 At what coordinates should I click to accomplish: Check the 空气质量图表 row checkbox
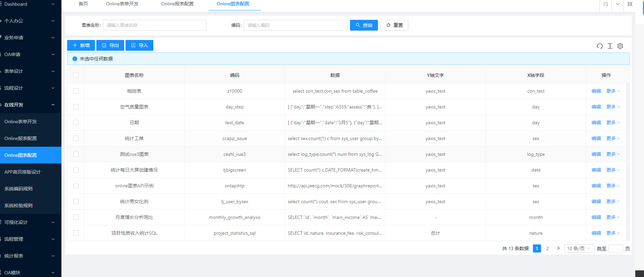coord(76,107)
